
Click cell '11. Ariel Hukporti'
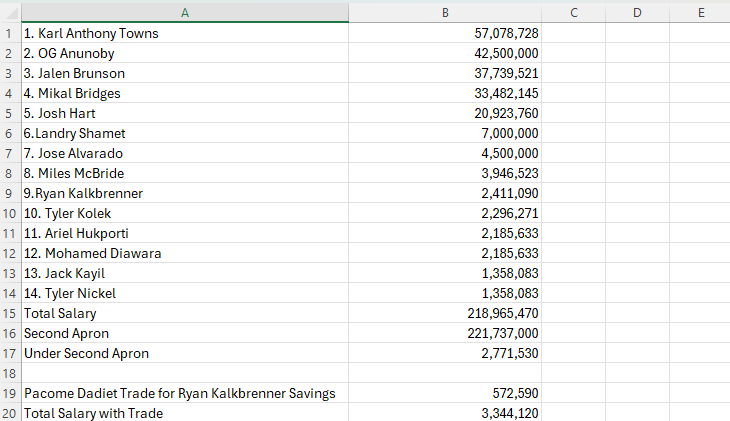point(185,233)
